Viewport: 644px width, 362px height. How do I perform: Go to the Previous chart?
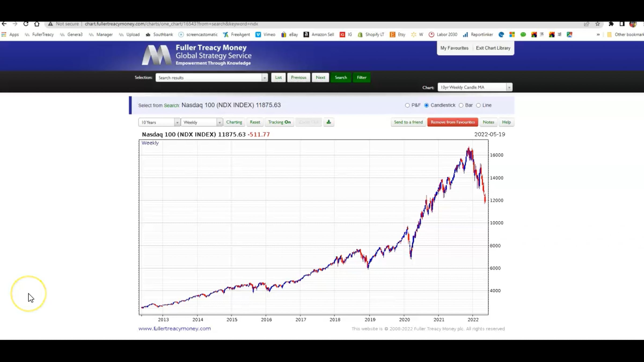[299, 77]
